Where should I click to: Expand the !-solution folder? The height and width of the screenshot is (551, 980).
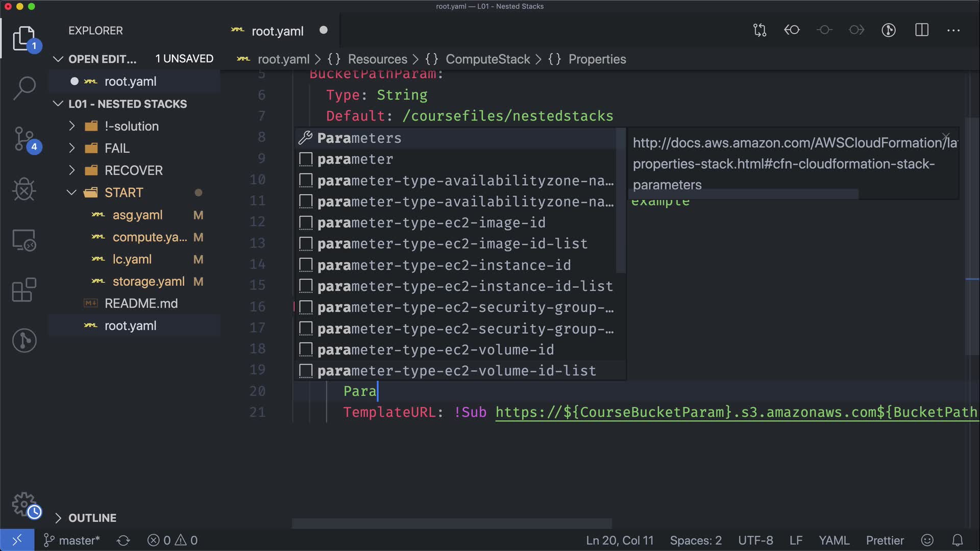[x=131, y=126]
